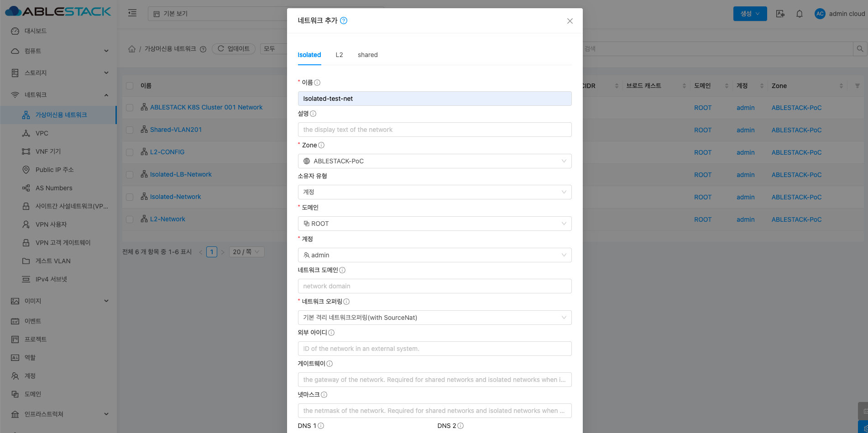Switch to the L2 tab
Screen dimensions: 868x433
[x=339, y=55]
